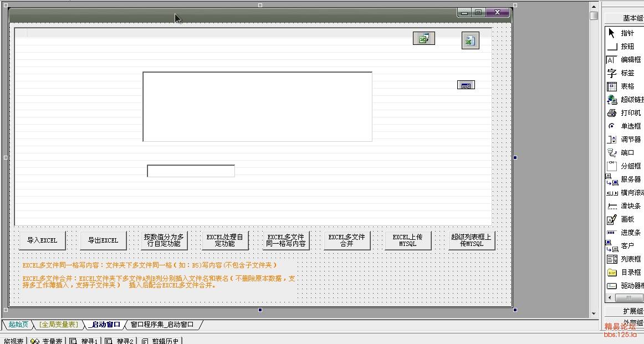This screenshot has height=344, width=644.
Task: Choose the 目录框 directory box component
Action: pos(624,272)
